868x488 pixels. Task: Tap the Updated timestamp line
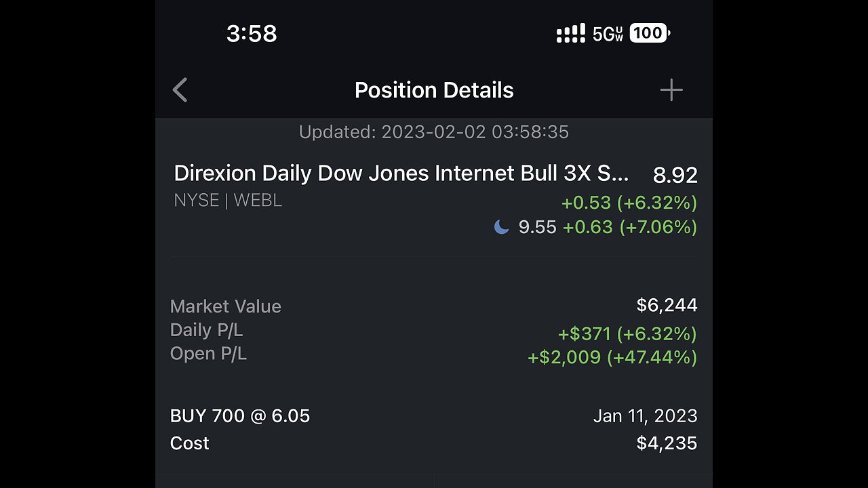(434, 131)
